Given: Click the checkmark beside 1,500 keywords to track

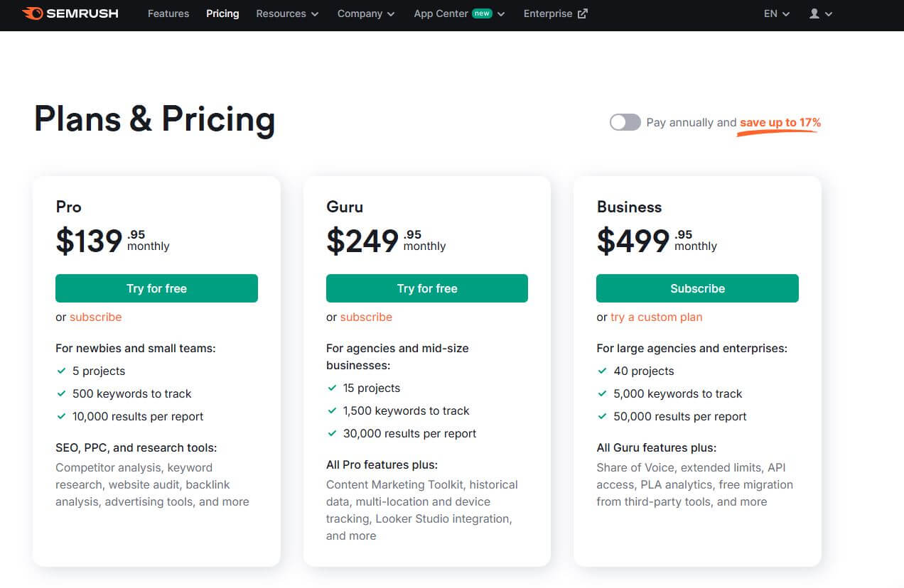Looking at the screenshot, I should tap(332, 410).
